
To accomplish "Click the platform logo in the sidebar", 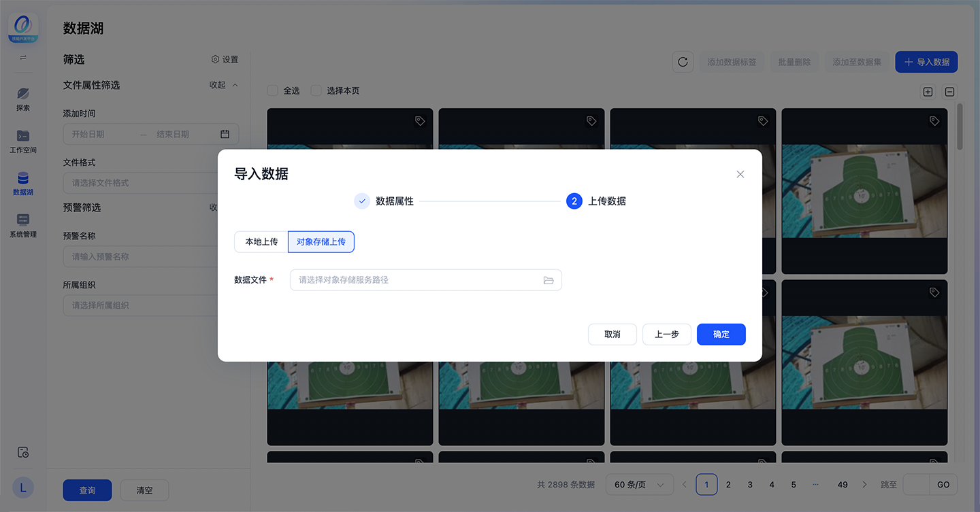I will pos(23,29).
